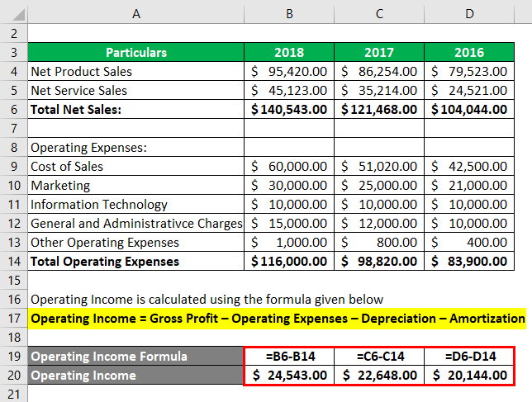Select column A header
The width and height of the screenshot is (532, 402).
pos(136,13)
